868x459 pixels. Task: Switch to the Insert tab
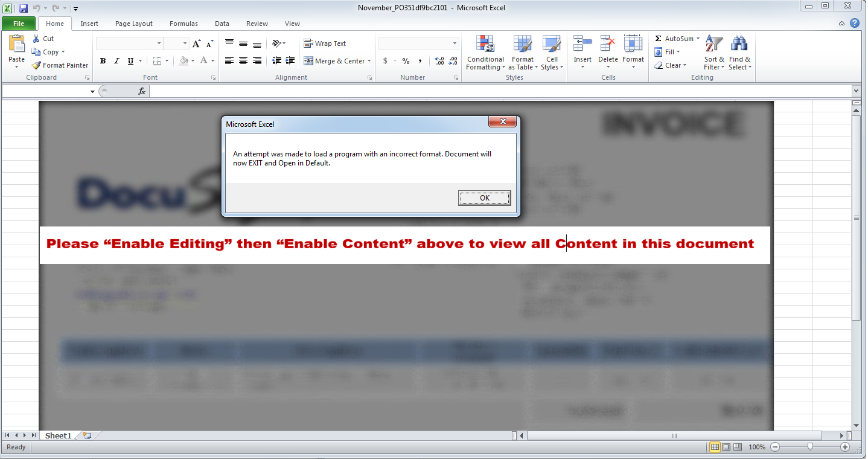point(89,24)
